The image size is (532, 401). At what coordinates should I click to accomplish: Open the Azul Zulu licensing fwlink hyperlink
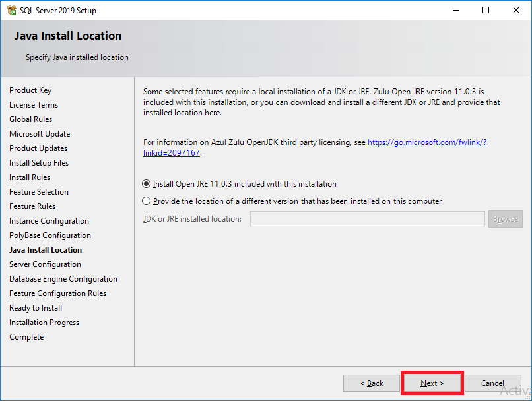427,142
